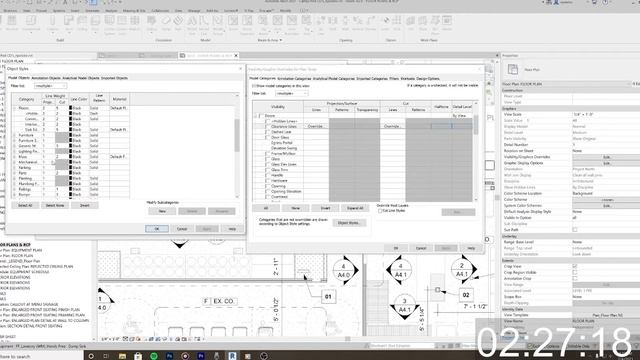Open Photoshop from the taskbar

[169, 356]
